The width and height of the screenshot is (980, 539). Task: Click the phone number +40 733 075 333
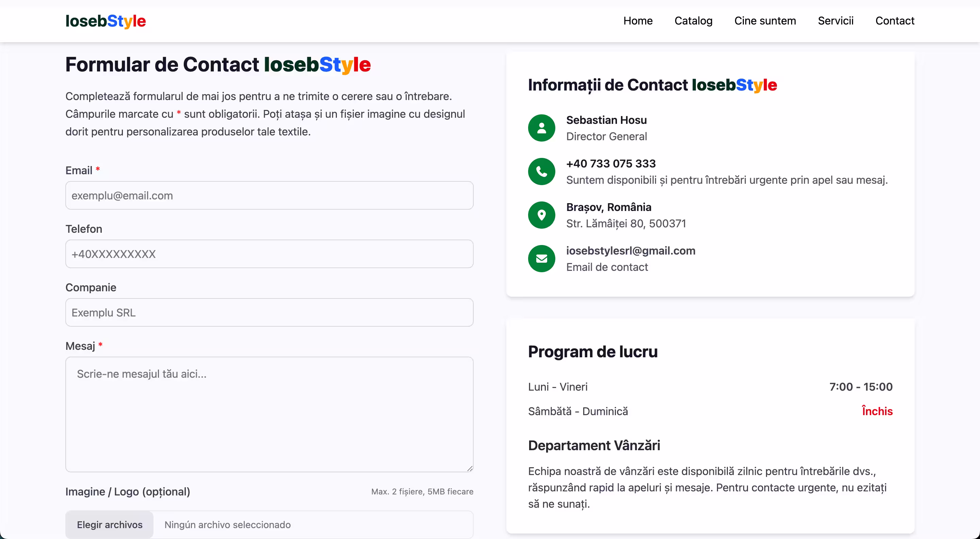(611, 164)
